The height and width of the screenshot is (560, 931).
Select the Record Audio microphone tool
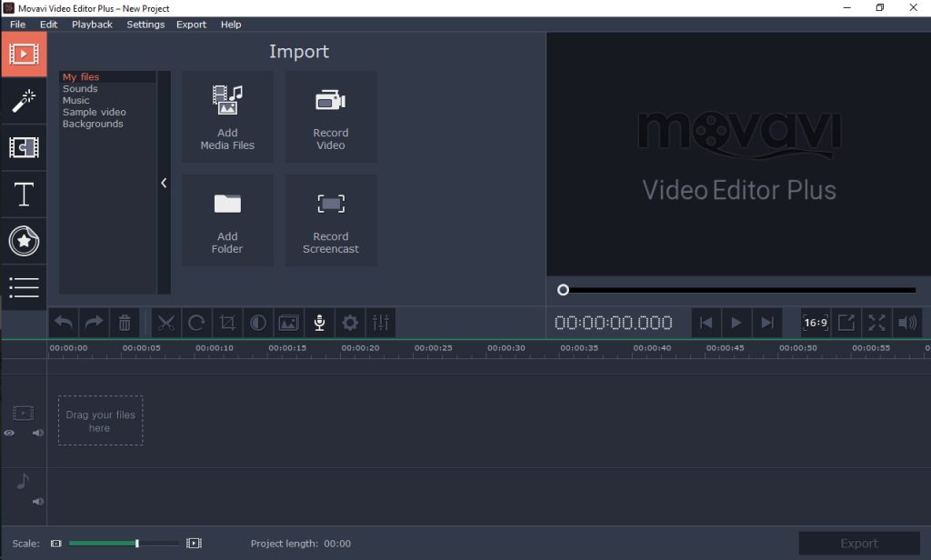319,323
